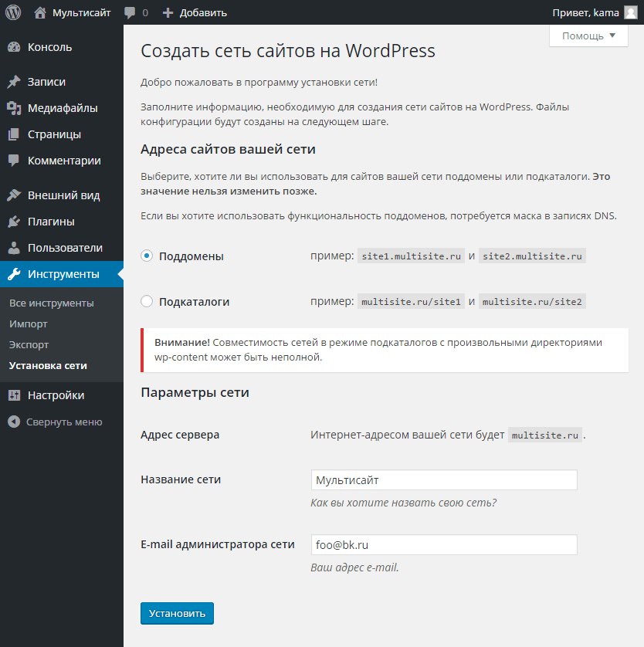Image resolution: width=644 pixels, height=647 pixels.
Task: Click the plus icon next to Добавить
Action: [x=168, y=13]
